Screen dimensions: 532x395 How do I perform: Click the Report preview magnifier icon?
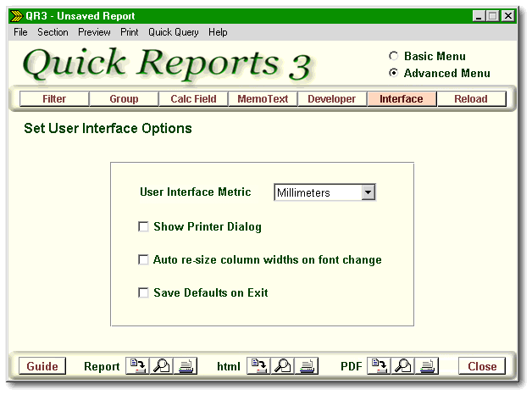[162, 366]
